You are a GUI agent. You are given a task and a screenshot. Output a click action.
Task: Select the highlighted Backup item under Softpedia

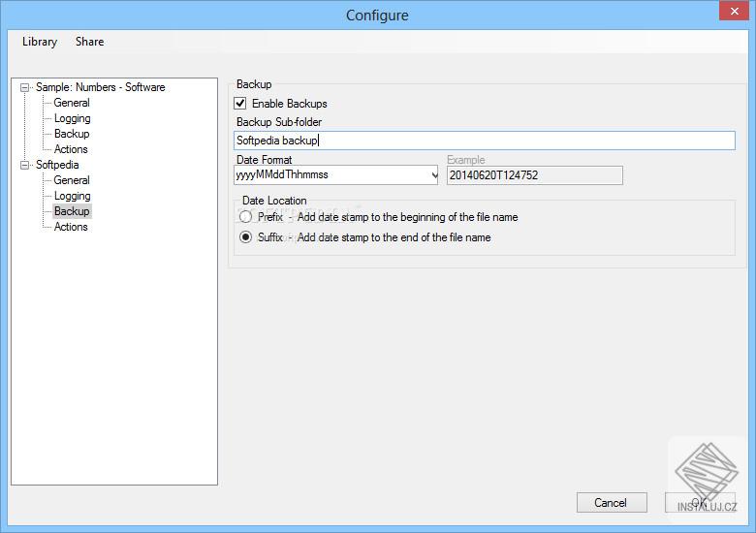[72, 211]
